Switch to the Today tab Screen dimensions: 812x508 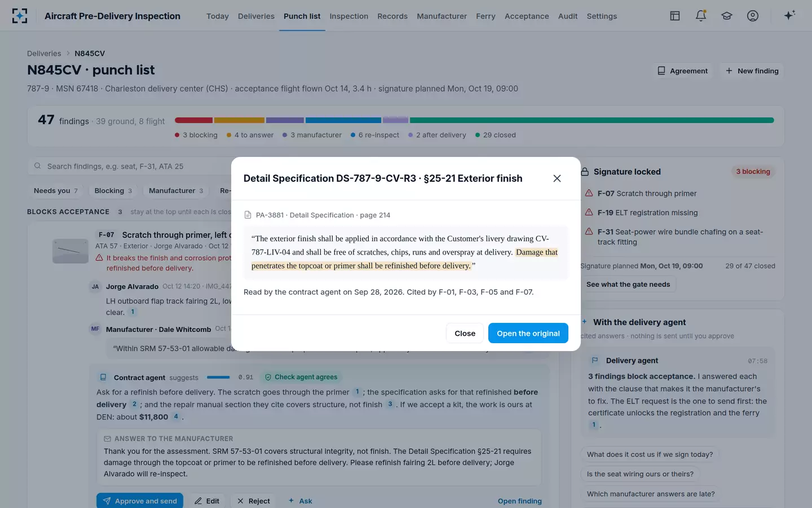pos(218,16)
